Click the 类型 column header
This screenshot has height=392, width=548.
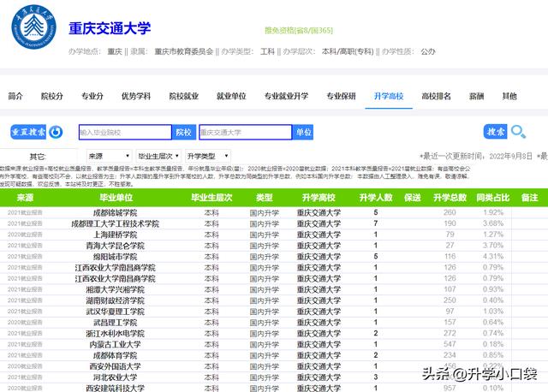pyautogui.click(x=265, y=198)
